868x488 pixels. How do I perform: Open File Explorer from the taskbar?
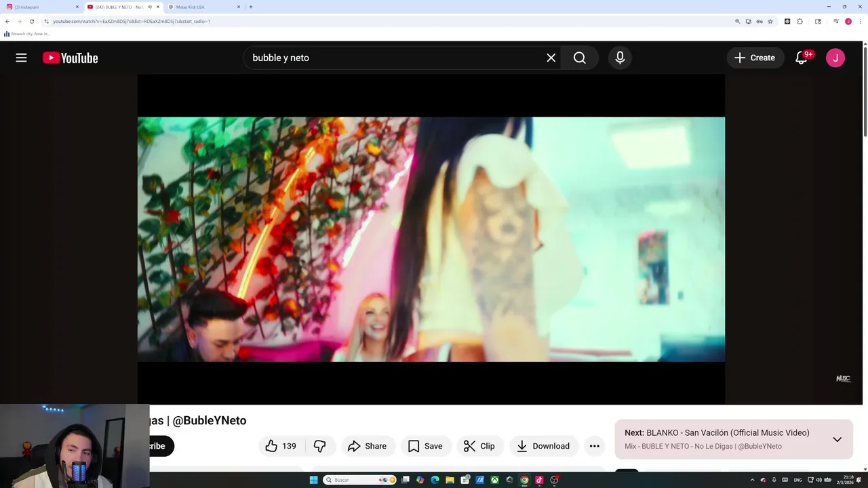(450, 480)
